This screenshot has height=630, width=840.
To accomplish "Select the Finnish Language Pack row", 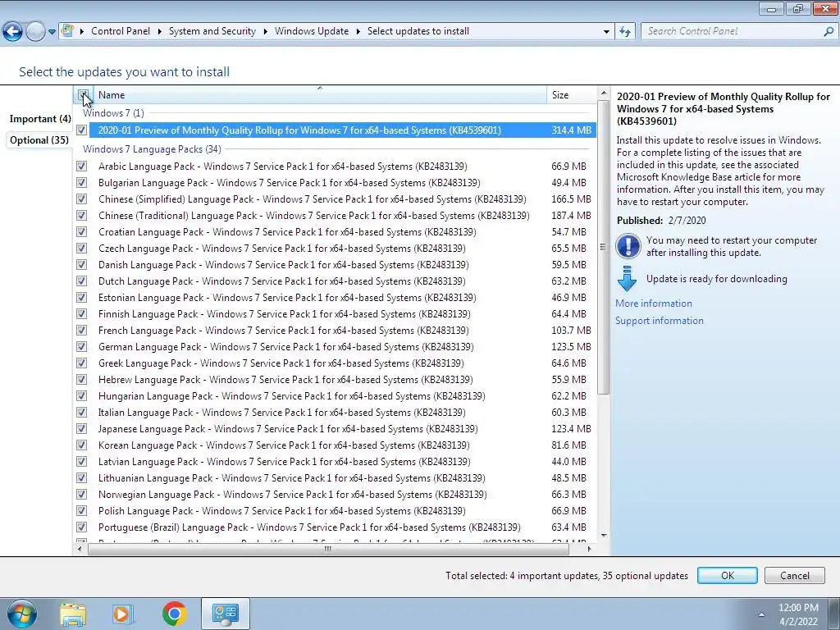I will pos(336,314).
